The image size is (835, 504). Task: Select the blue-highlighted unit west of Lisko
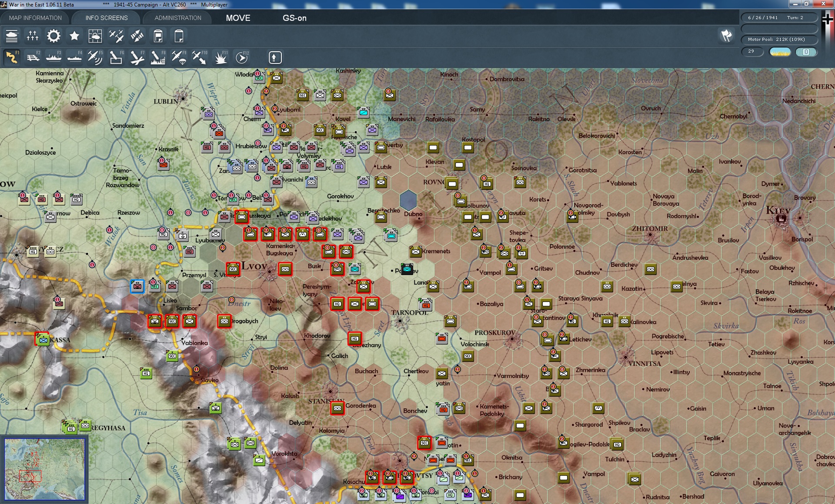[137, 286]
